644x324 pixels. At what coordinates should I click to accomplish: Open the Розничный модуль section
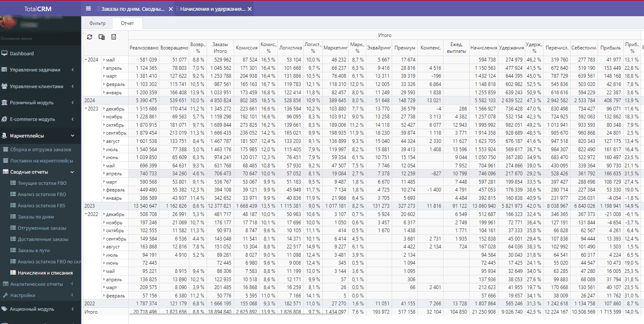click(32, 102)
